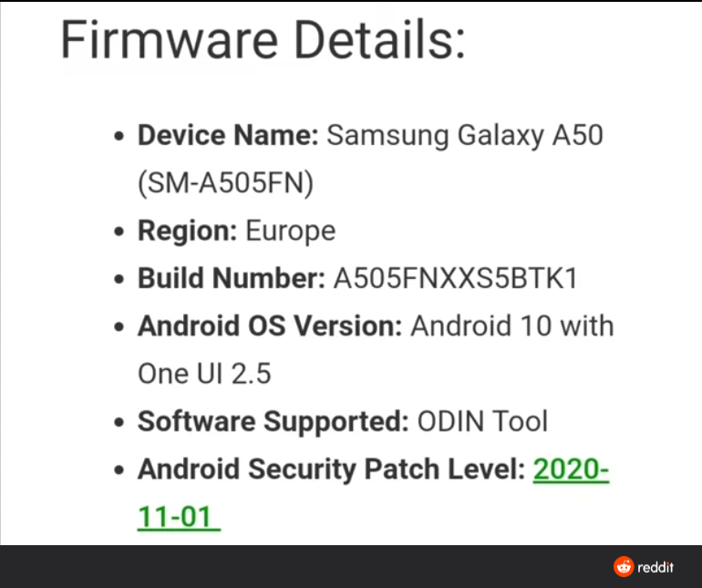The image size is (702, 588).
Task: Open the 2020-11-01 security patch link
Action: pos(571,469)
